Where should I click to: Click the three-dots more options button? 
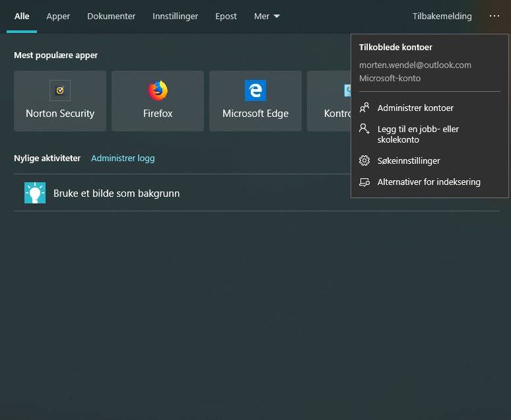point(494,16)
